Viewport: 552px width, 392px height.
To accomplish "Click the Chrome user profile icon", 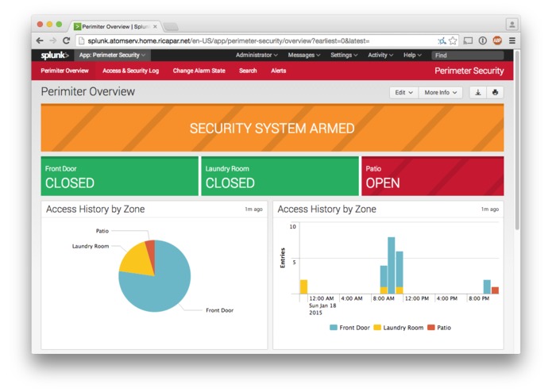I will pos(511,25).
